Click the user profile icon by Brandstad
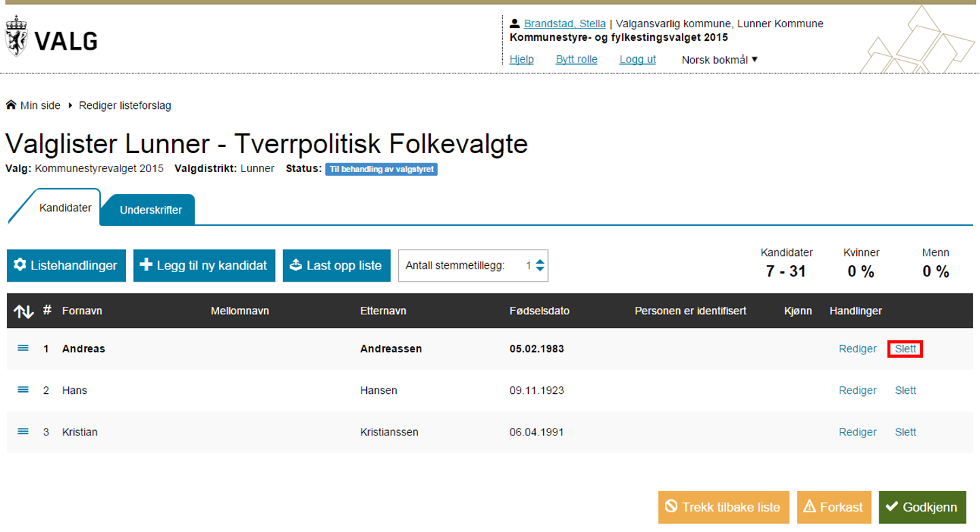The height and width of the screenshot is (532, 980). click(x=515, y=23)
